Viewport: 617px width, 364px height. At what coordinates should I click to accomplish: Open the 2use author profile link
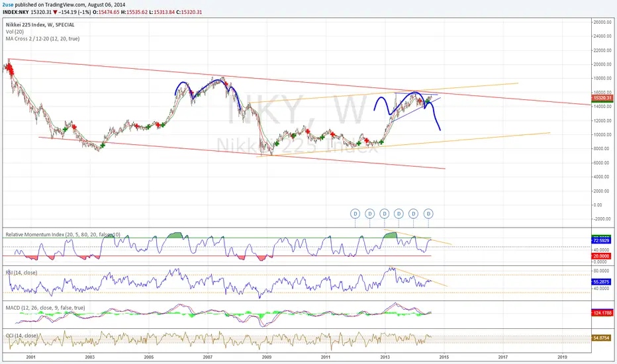tap(8, 5)
